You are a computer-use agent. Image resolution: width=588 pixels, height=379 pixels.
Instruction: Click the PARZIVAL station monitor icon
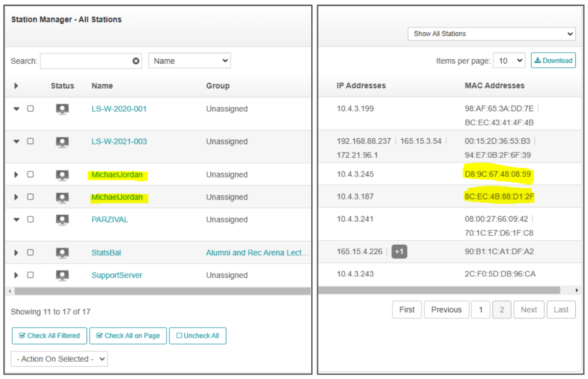click(x=62, y=220)
